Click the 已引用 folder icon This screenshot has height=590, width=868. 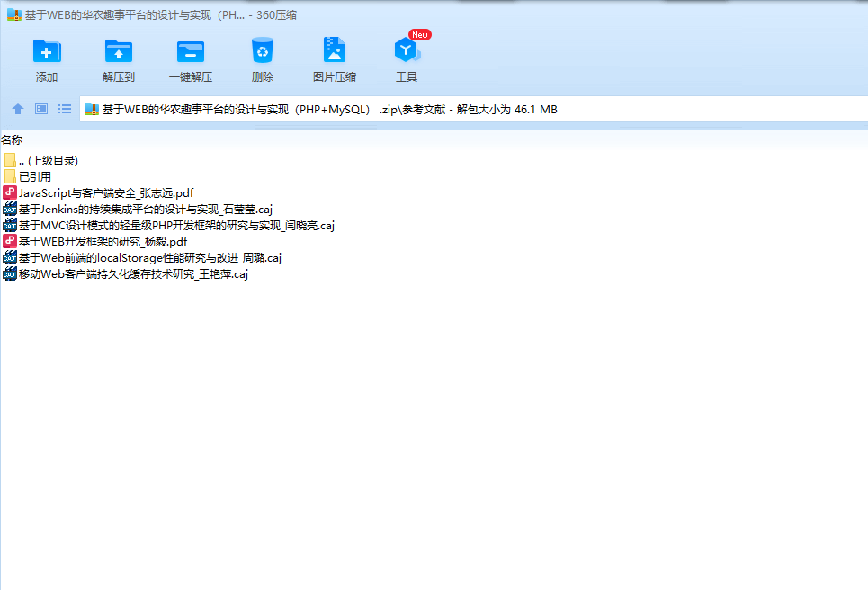point(10,176)
